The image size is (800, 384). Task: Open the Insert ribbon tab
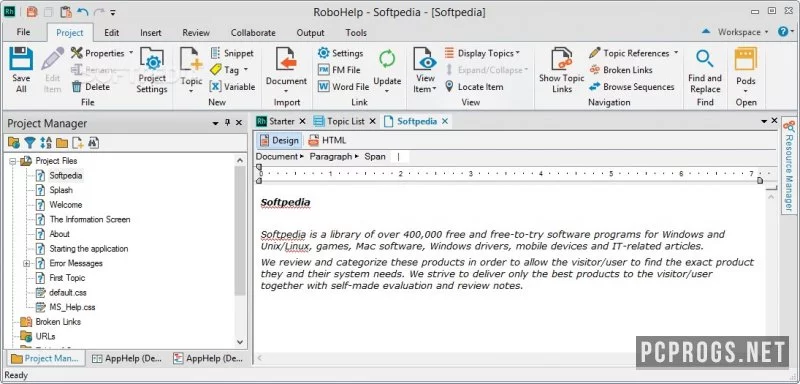[x=151, y=32]
